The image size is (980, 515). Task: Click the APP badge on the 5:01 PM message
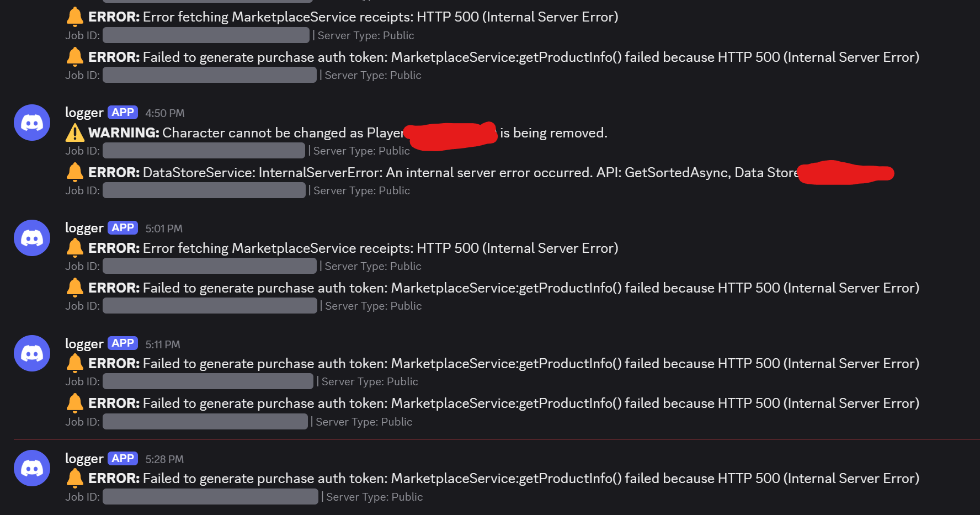point(122,228)
